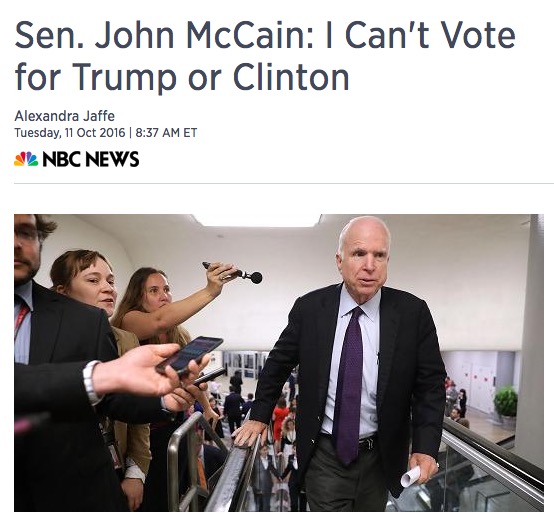Click the headline 'Sen. John McCain: I Can't Vote'
The image size is (554, 517).
click(265, 36)
